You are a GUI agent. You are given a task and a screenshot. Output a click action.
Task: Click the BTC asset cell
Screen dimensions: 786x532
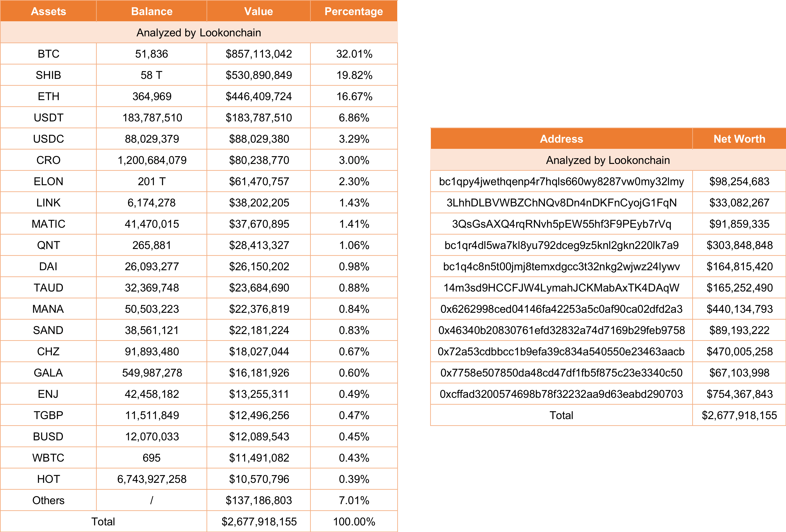(48, 54)
